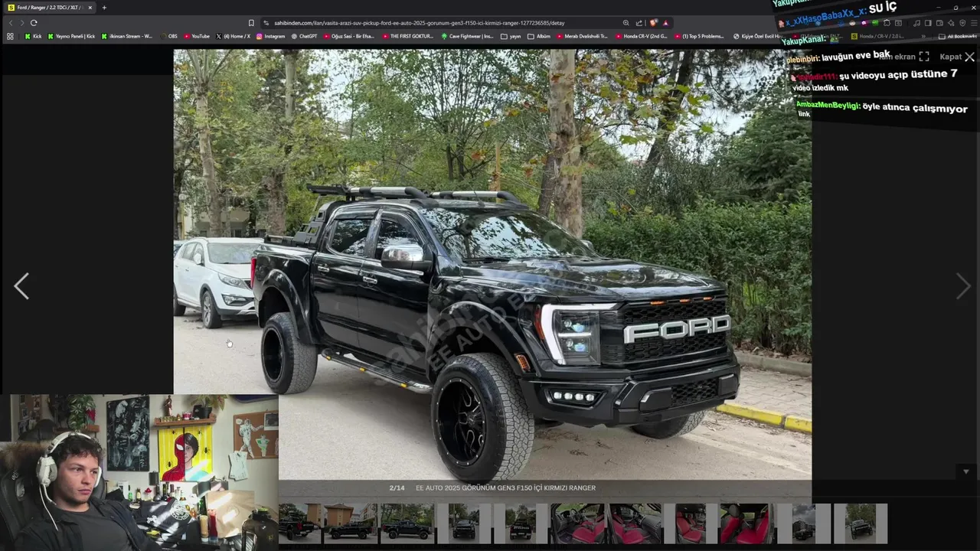Select the sixth thumbnail, red dashboard interior
The width and height of the screenshot is (980, 551).
coord(577,523)
